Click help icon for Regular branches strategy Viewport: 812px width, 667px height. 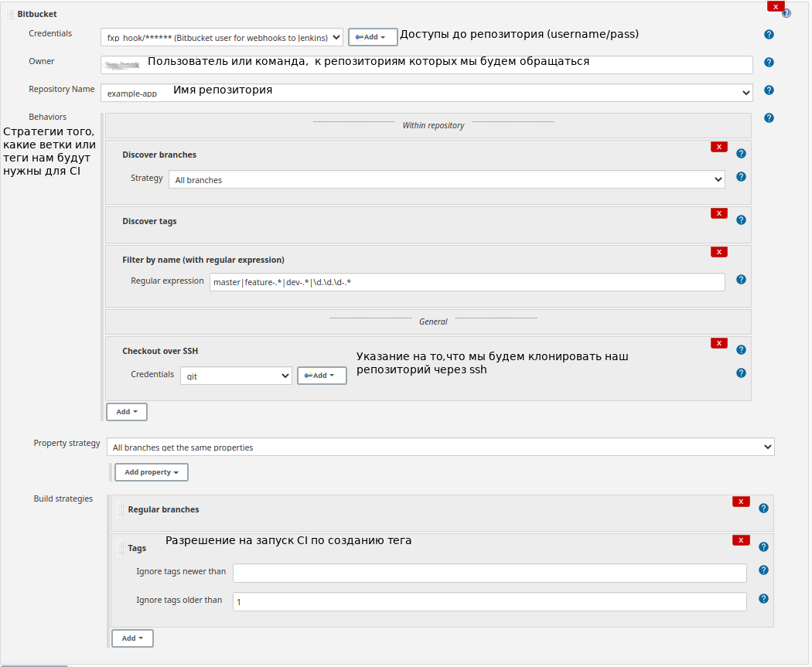click(763, 508)
